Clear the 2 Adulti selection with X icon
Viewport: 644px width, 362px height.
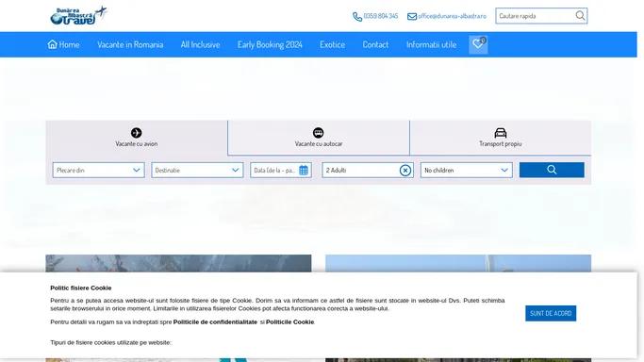(x=405, y=170)
